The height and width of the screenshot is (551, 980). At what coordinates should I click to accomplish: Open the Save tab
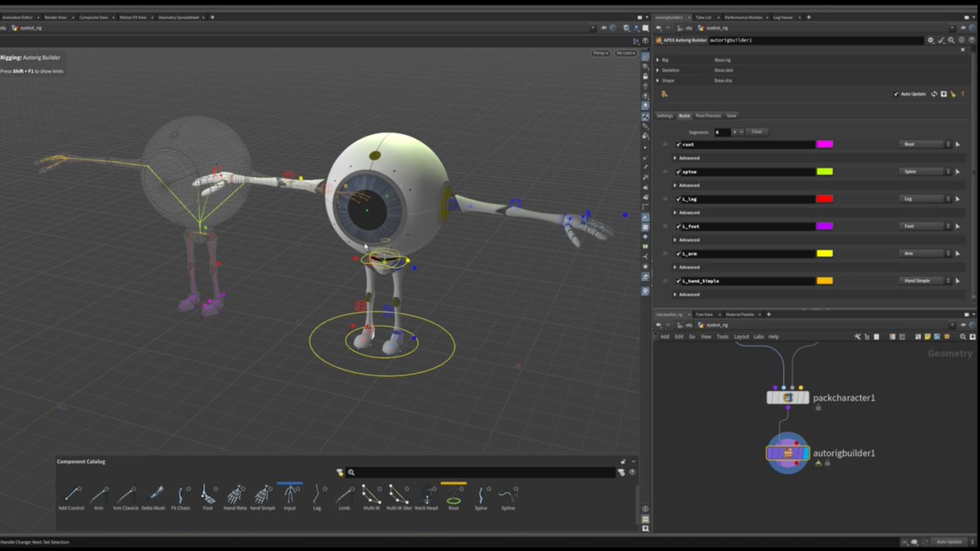732,116
